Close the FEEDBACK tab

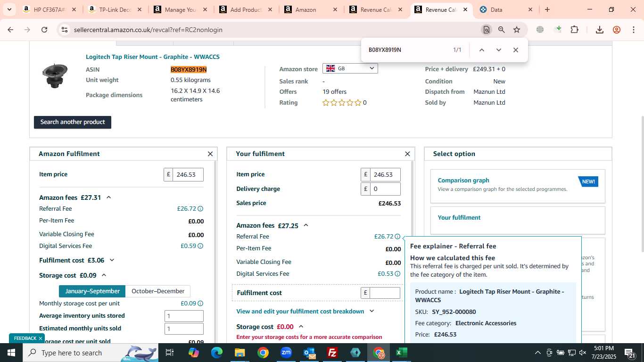[x=41, y=338]
